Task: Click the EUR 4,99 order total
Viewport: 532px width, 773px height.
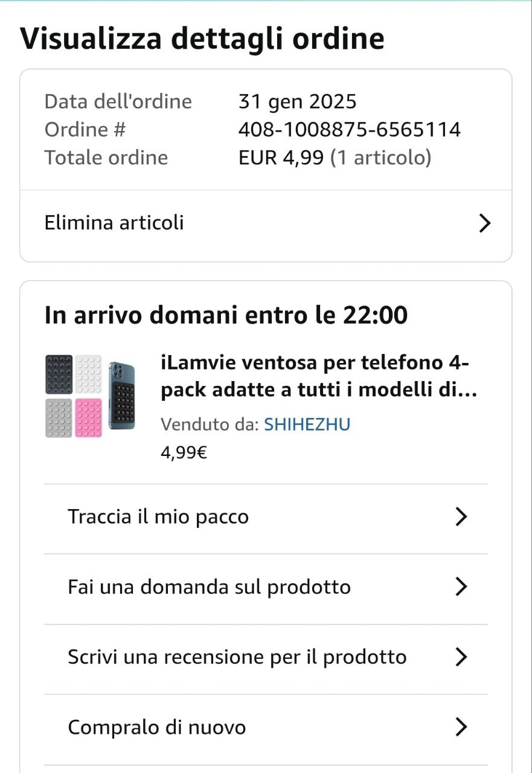Action: point(281,158)
